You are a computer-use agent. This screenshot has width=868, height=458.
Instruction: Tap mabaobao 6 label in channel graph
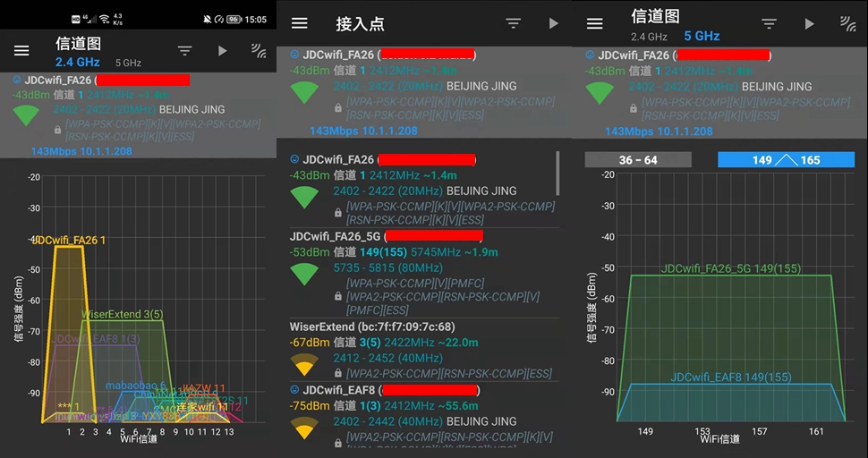point(136,386)
